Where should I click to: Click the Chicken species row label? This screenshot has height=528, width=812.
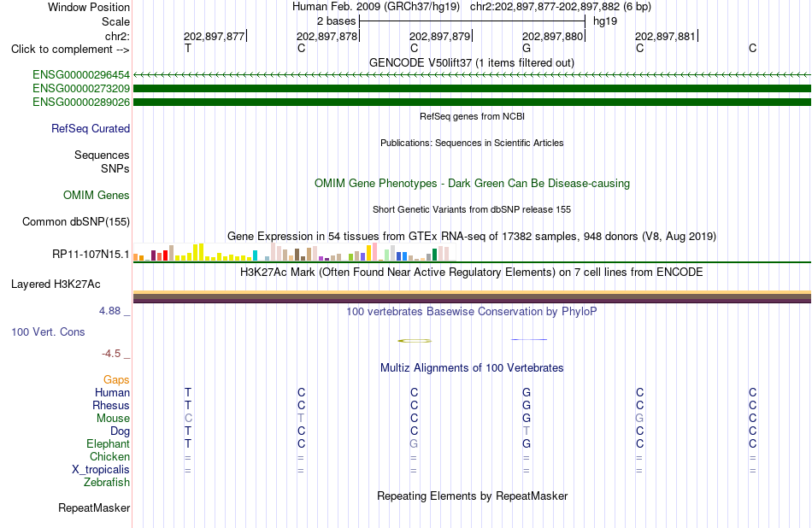coord(109,456)
